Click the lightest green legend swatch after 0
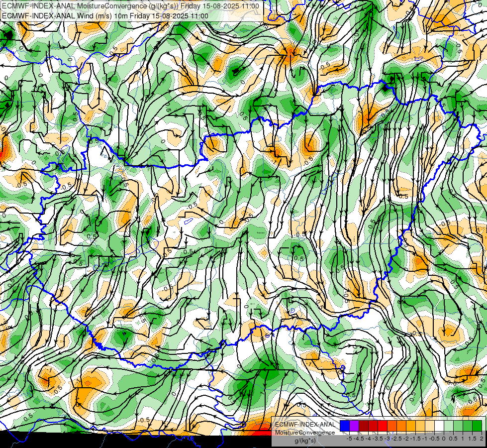Screen dimensions: 487x448 [449, 426]
